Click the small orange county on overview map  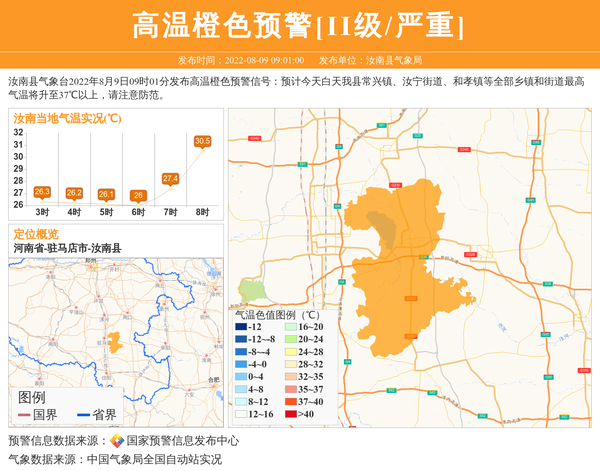pyautogui.click(x=115, y=342)
